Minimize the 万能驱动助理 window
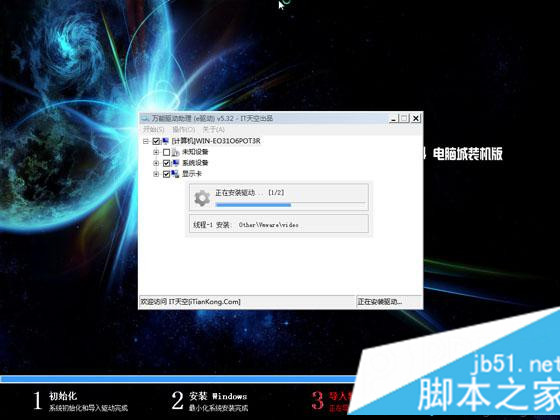 click(x=394, y=118)
